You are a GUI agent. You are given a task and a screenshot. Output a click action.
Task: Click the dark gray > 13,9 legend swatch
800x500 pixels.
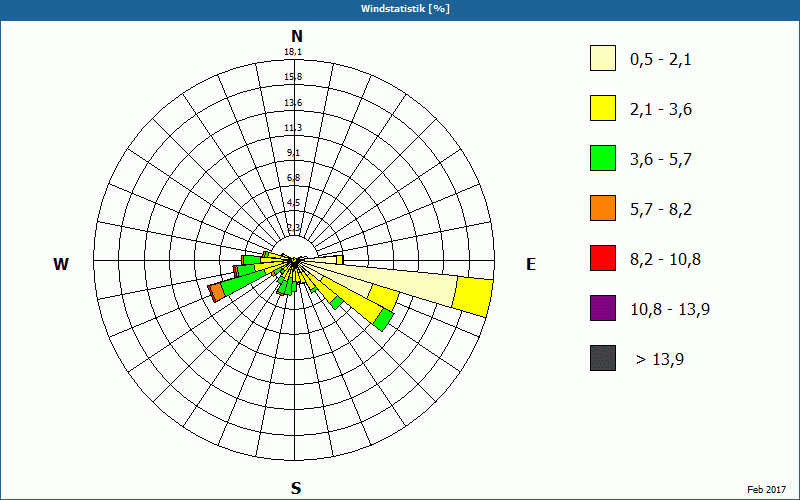(603, 358)
